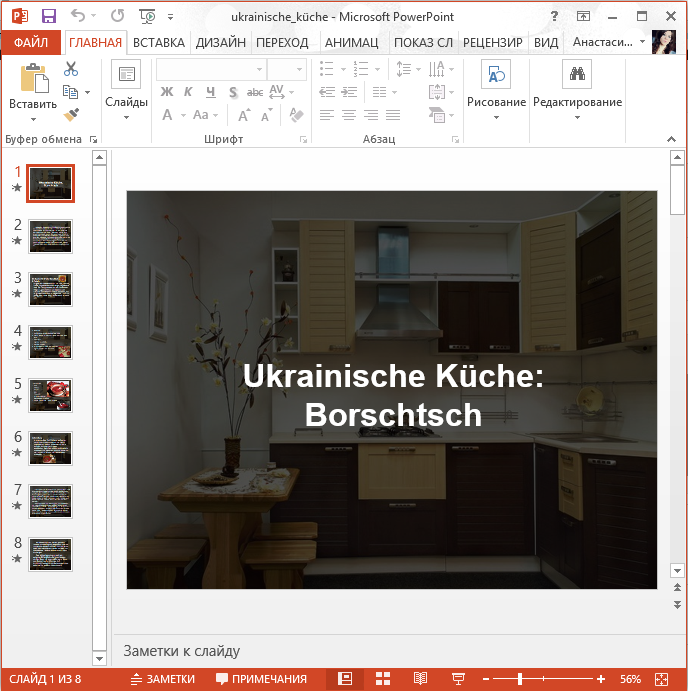Toggle text shadow S
688x691 pixels.
tap(233, 93)
